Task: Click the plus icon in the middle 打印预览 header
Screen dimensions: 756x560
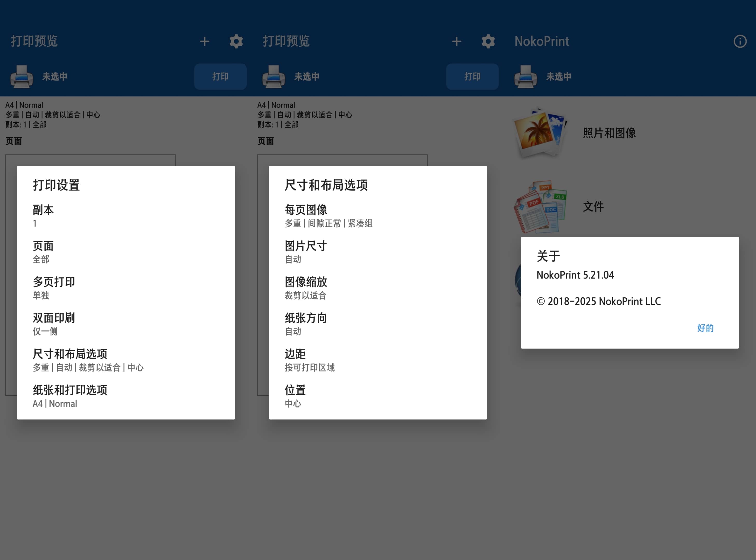Action: click(456, 41)
